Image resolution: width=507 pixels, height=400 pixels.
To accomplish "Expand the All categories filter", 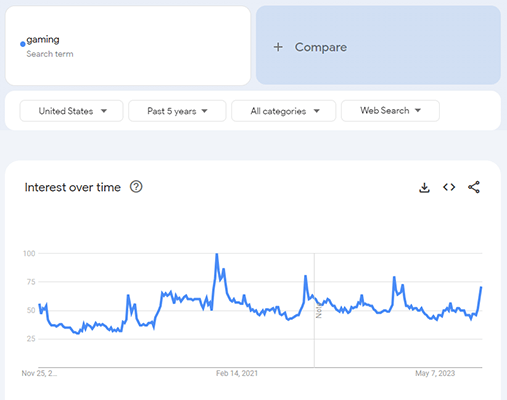I will coord(284,111).
